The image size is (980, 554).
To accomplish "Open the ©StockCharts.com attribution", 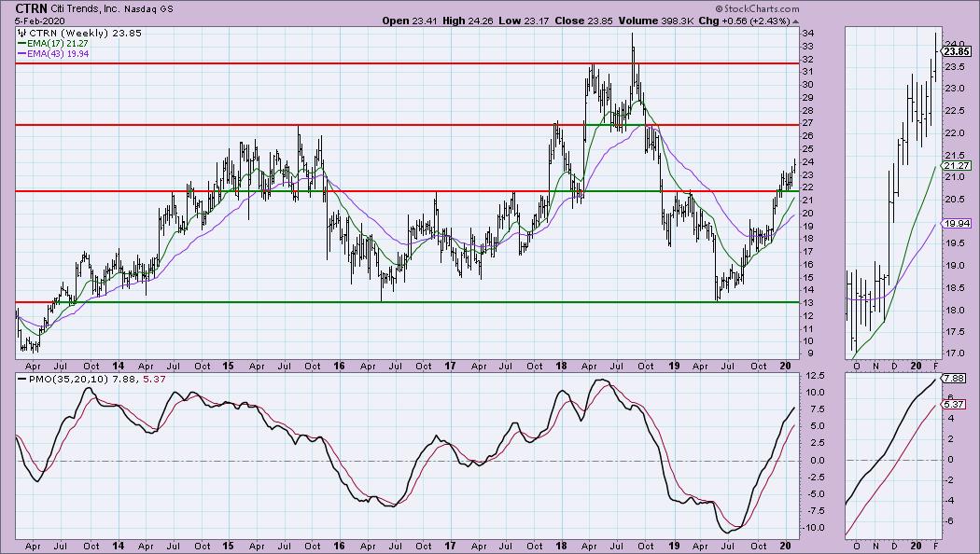I will 757,8.
